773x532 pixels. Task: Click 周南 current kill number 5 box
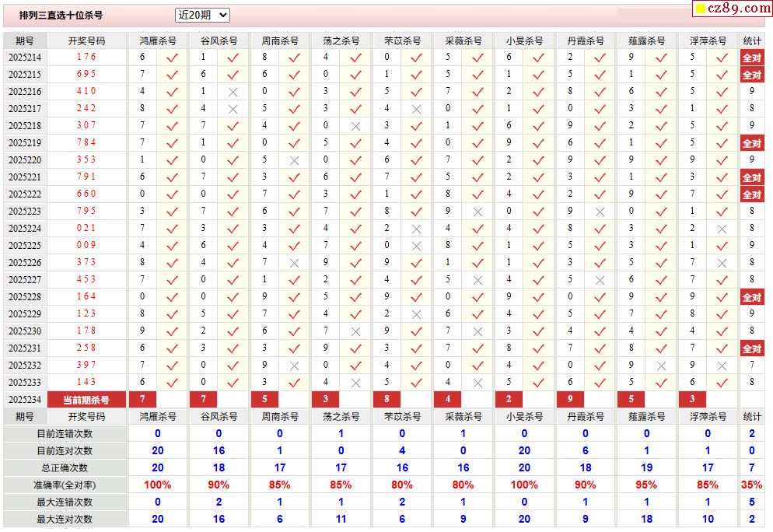264,399
